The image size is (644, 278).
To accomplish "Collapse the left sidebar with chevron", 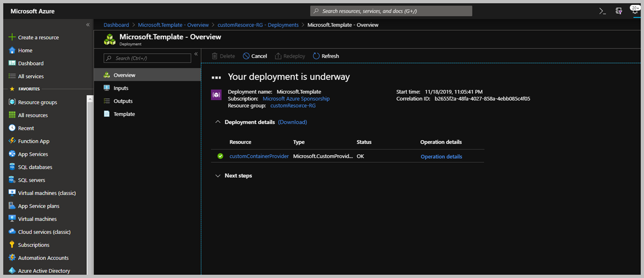I will click(88, 25).
